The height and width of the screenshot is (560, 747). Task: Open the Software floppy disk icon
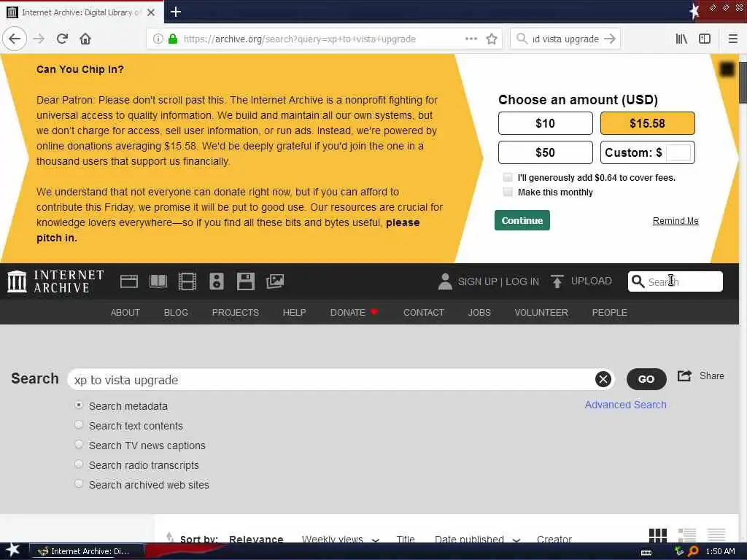pos(245,281)
